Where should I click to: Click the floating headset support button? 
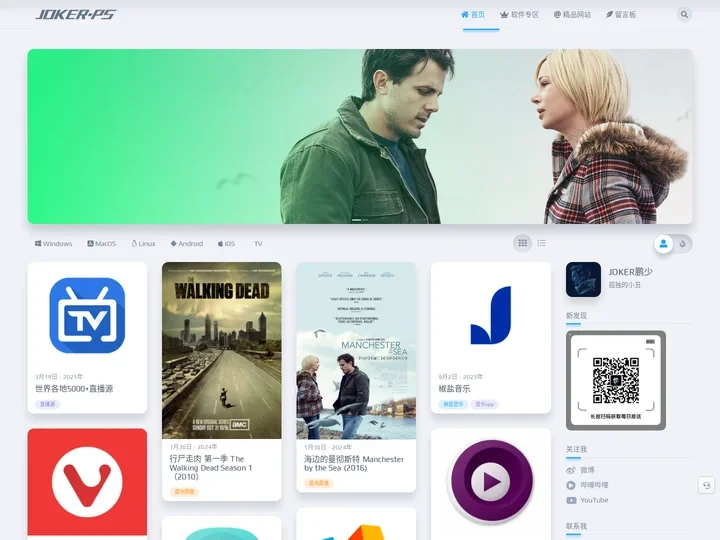(x=706, y=485)
